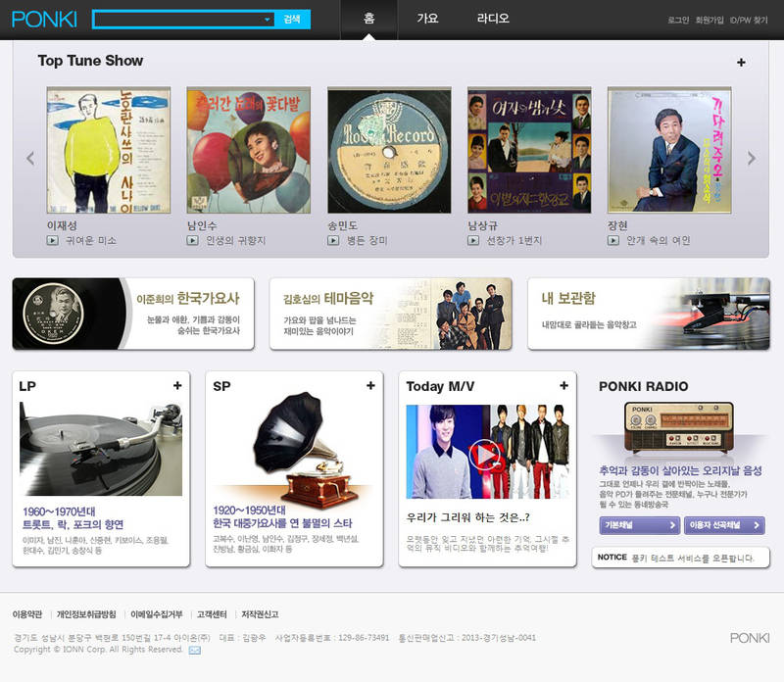Select the 홈 tab
Image resolution: width=784 pixels, height=682 pixels.
[369, 19]
